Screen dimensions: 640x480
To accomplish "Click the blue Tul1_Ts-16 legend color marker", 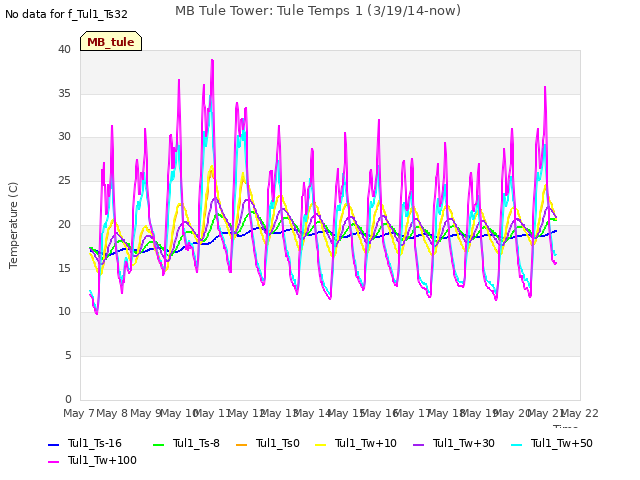I will point(53,444).
